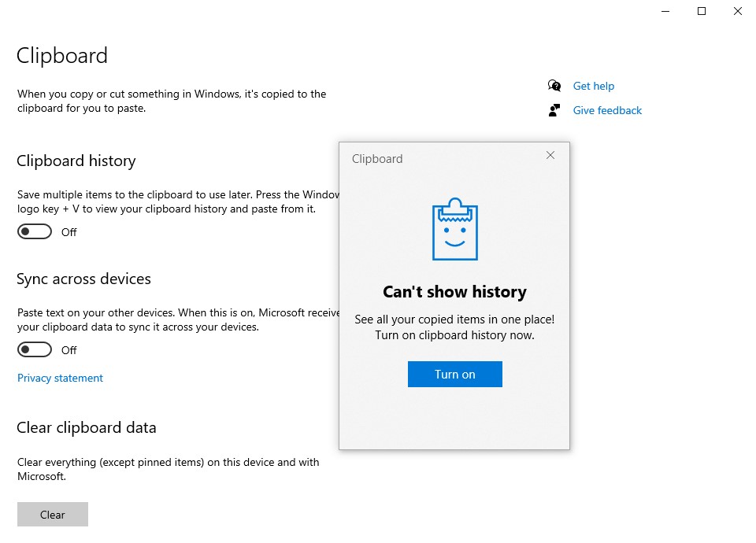Screen dimensions: 756x543
Task: Click the Get help chat bubble icon
Action: click(x=554, y=86)
